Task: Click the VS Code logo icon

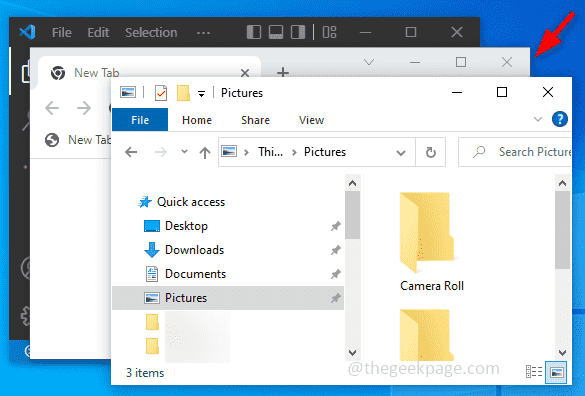Action: click(x=28, y=32)
